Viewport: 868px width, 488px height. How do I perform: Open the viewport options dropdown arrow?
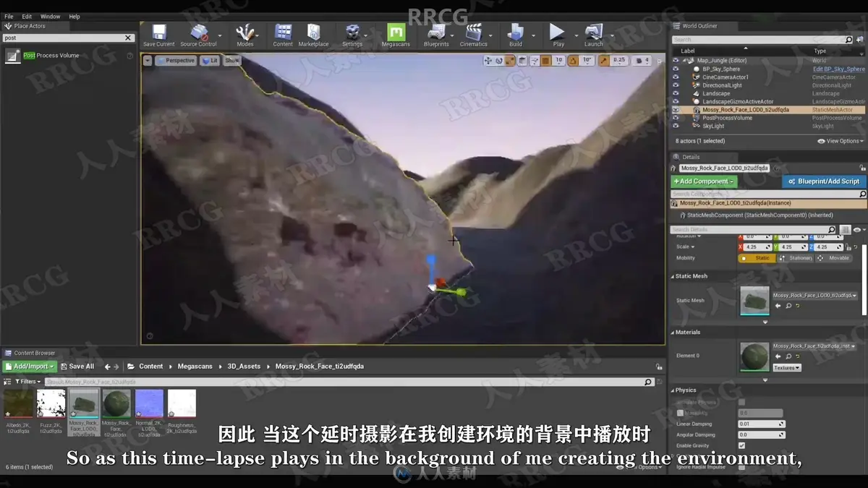pos(148,61)
